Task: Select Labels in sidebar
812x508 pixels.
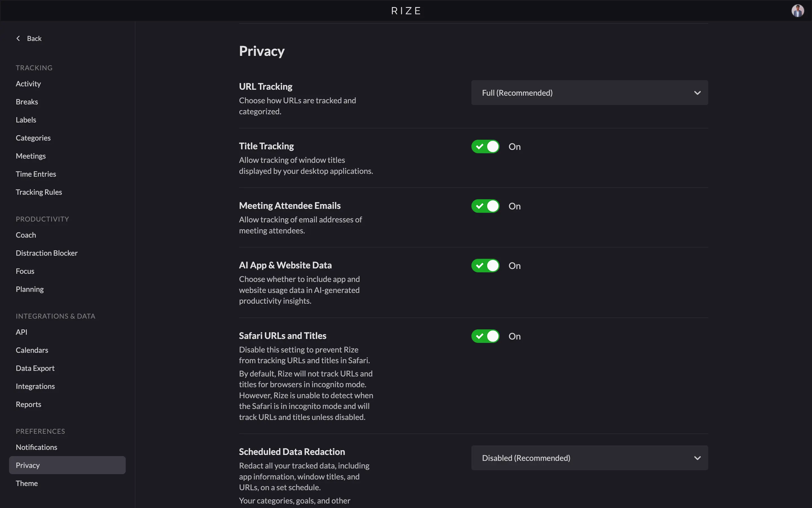Action: [x=26, y=120]
